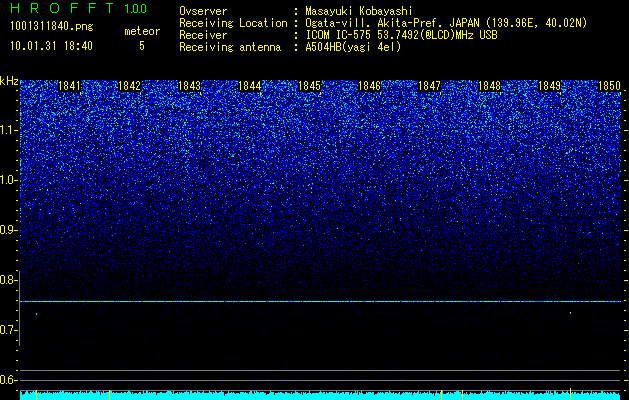The image size is (629, 400).
Task: Click the Receiving antenna label
Action: click(230, 47)
